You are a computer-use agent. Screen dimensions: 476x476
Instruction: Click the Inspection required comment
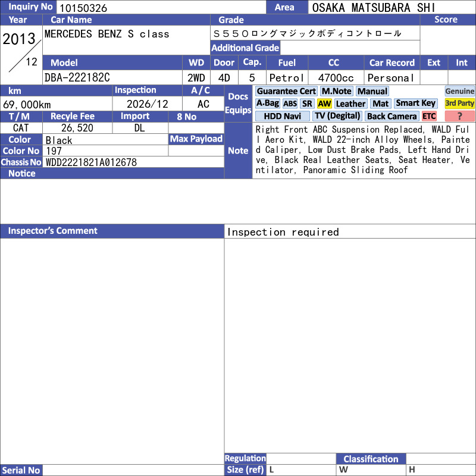click(x=283, y=232)
